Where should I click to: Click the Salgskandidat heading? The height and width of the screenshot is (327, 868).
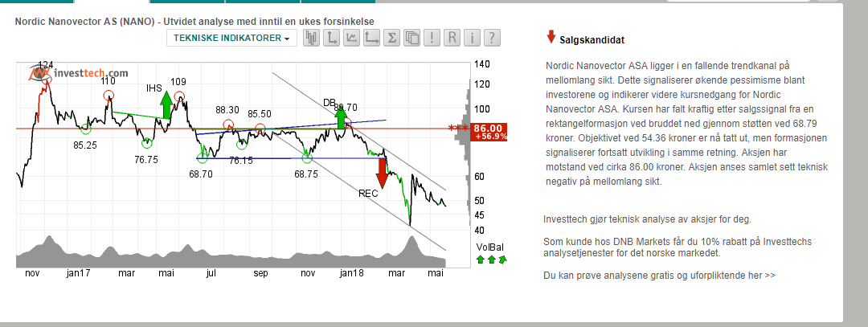point(592,40)
